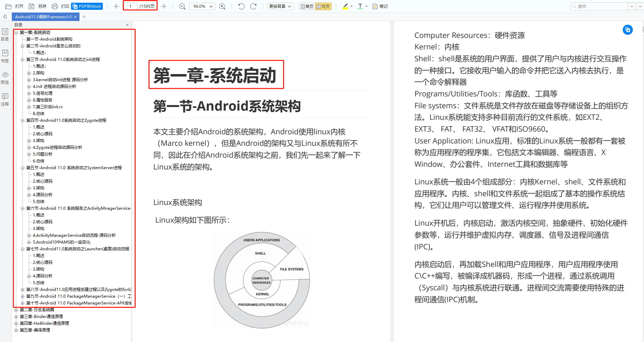Screen dimensions: 644x342
Task: Go to next page arrow
Action: (163, 6)
